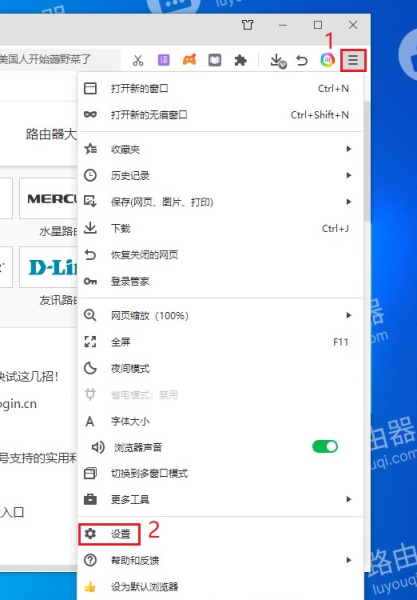Click the 友讯路由 caption link under D-Link
This screenshot has width=417, height=600.
click(59, 300)
